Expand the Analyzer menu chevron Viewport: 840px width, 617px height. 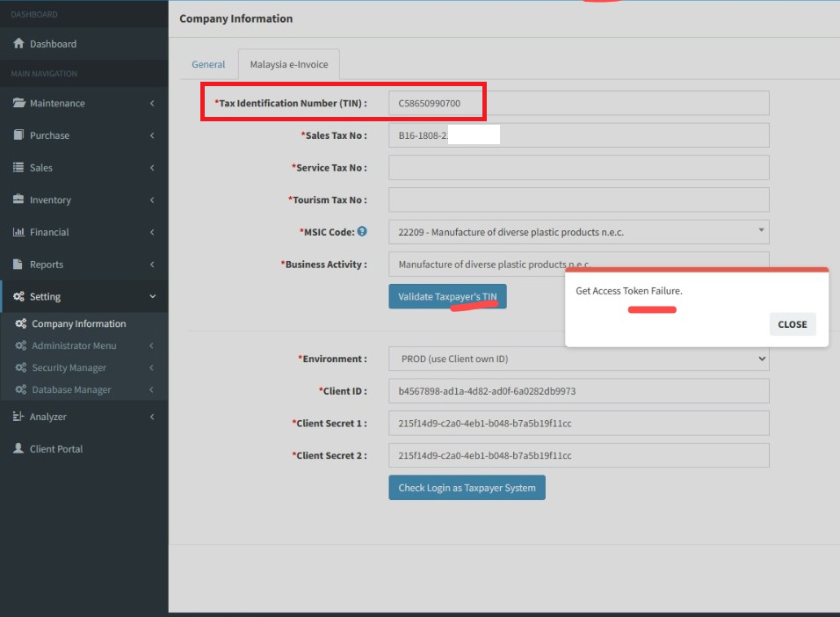(x=152, y=417)
